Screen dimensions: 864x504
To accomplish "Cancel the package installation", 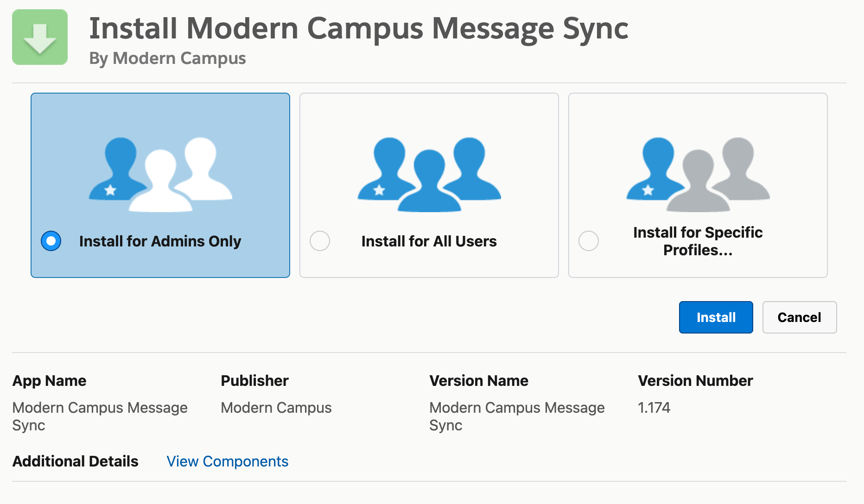I will [x=799, y=317].
